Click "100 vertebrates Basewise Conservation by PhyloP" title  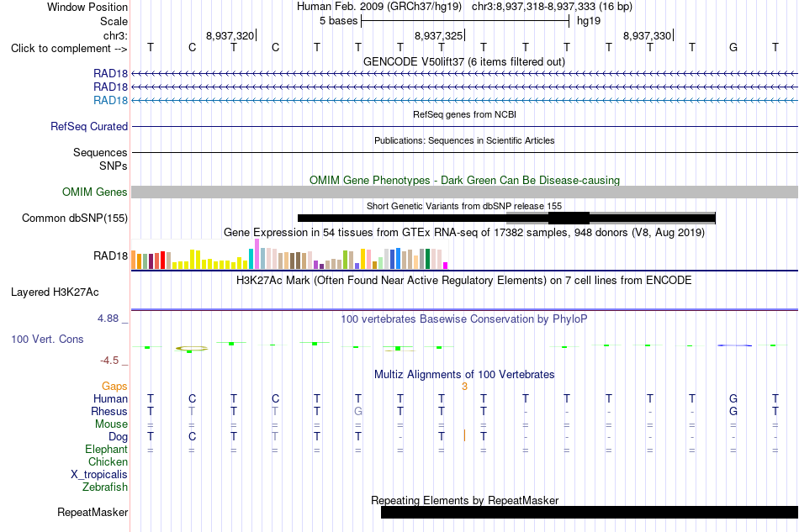tap(464, 319)
